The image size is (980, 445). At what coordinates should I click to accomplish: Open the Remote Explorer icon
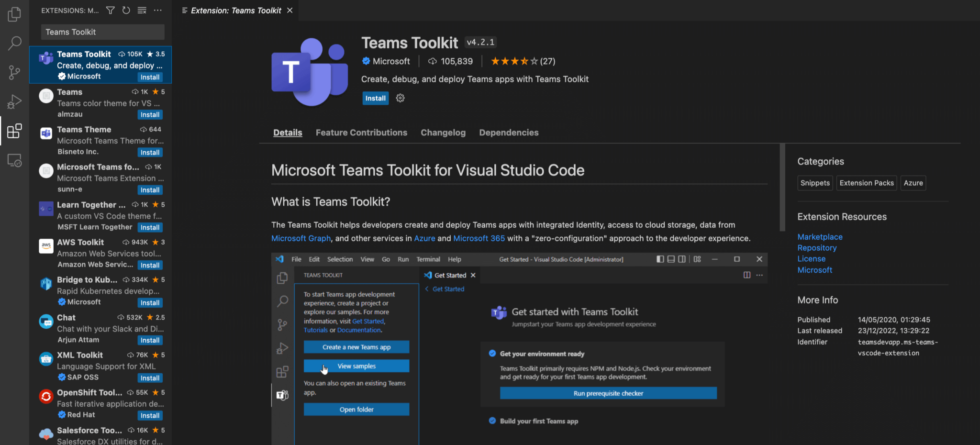(x=14, y=160)
